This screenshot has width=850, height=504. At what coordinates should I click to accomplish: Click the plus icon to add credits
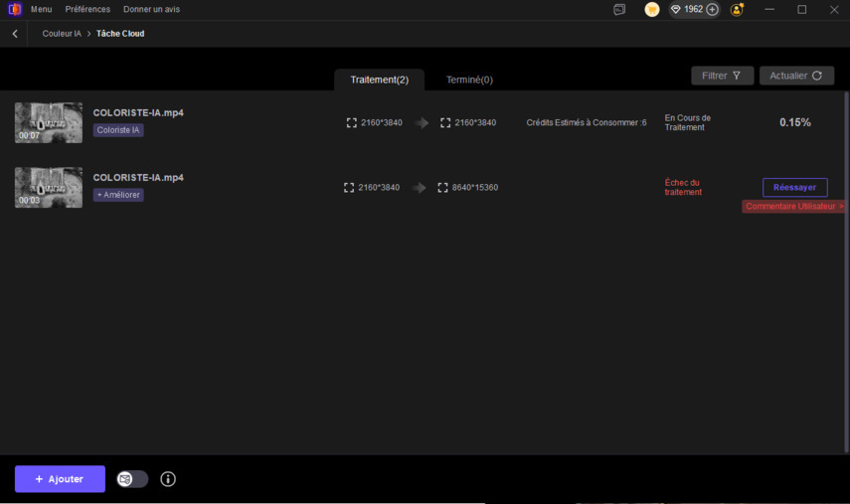click(x=712, y=10)
